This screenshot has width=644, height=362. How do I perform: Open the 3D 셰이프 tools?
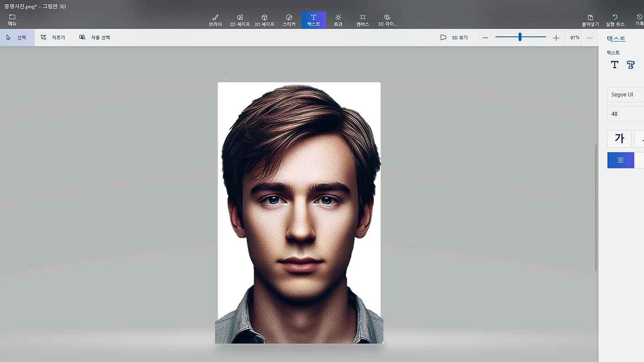[264, 20]
